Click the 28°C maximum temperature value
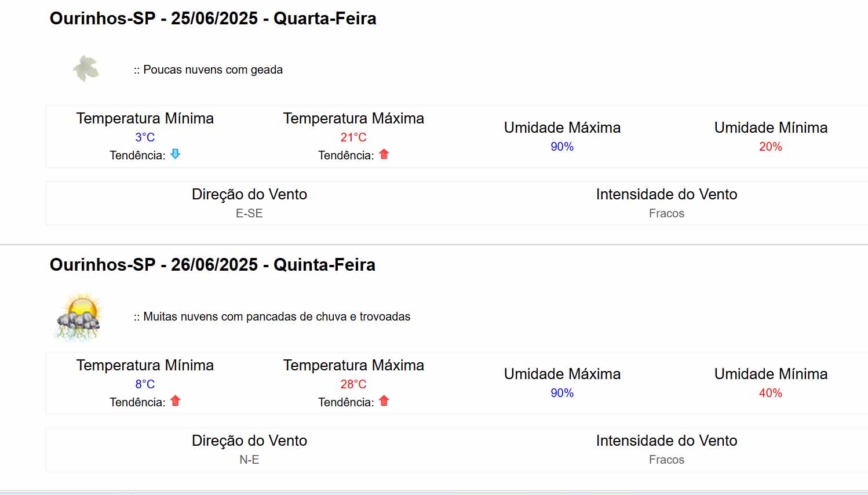 pos(353,384)
